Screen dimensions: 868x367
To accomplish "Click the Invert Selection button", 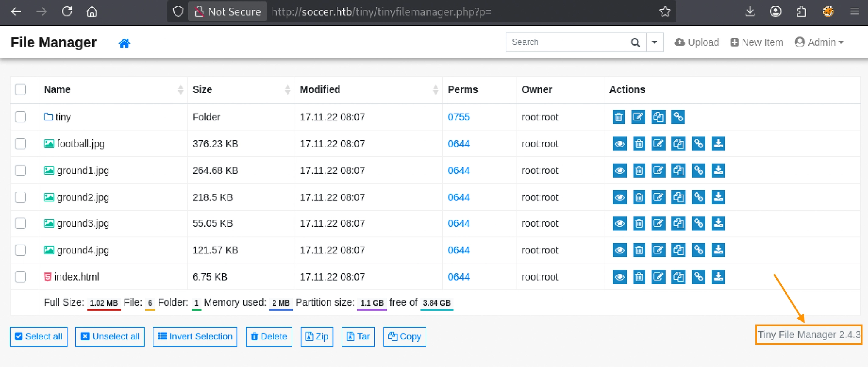I will 195,336.
